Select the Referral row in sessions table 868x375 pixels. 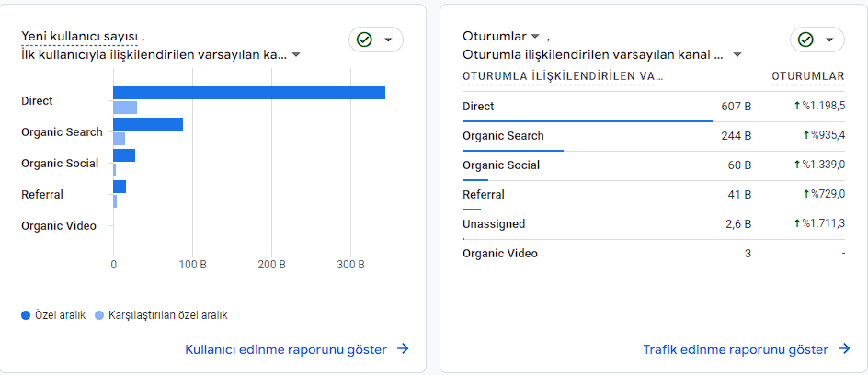click(x=484, y=195)
